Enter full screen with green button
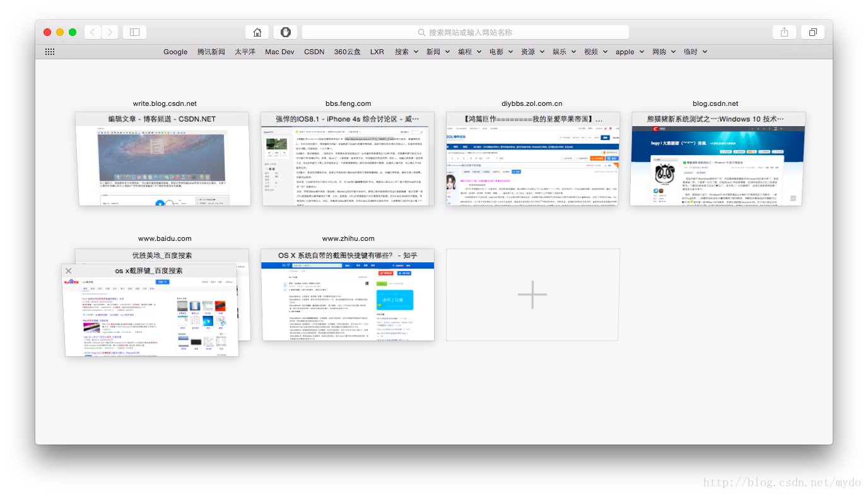 pyautogui.click(x=73, y=32)
